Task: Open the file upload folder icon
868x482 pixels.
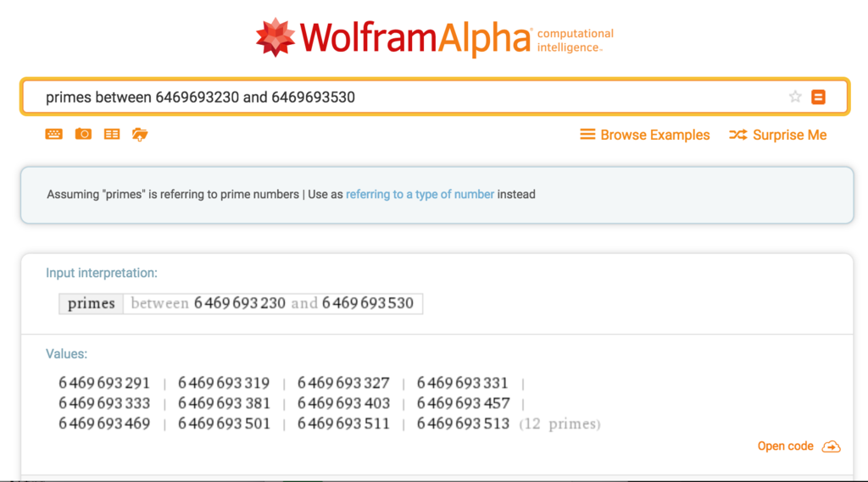Action: coord(140,135)
